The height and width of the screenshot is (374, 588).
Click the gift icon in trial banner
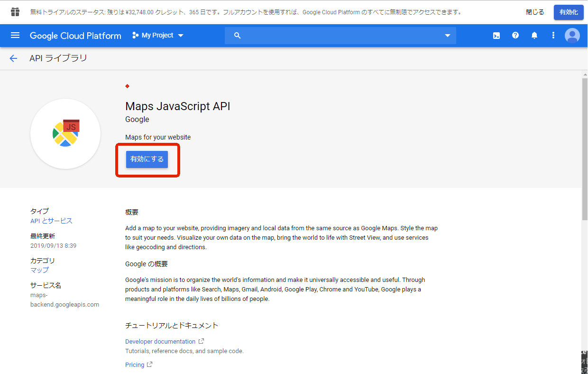(x=15, y=12)
